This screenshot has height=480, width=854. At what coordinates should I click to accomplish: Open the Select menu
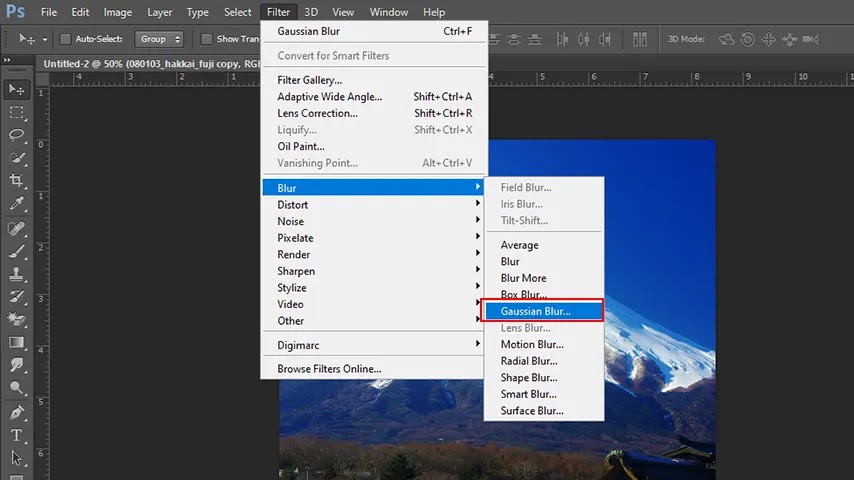(x=237, y=12)
